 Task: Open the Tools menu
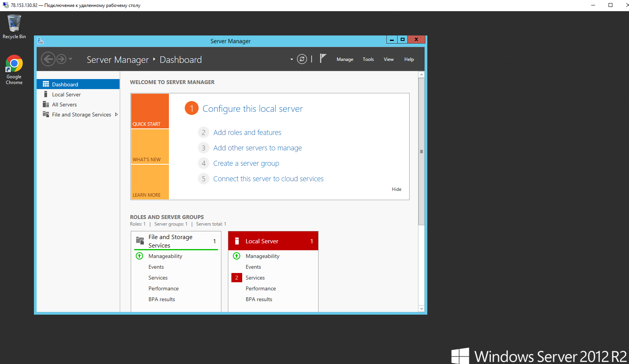tap(368, 59)
